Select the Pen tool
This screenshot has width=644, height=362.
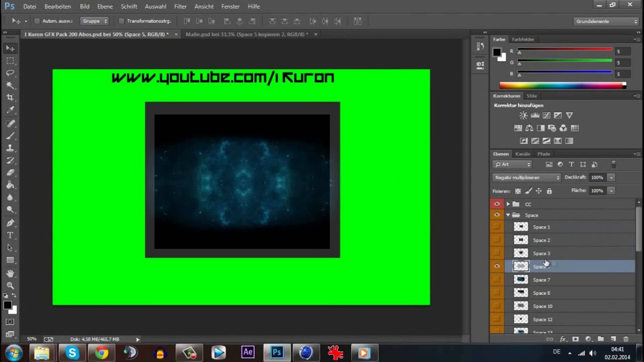[10, 223]
